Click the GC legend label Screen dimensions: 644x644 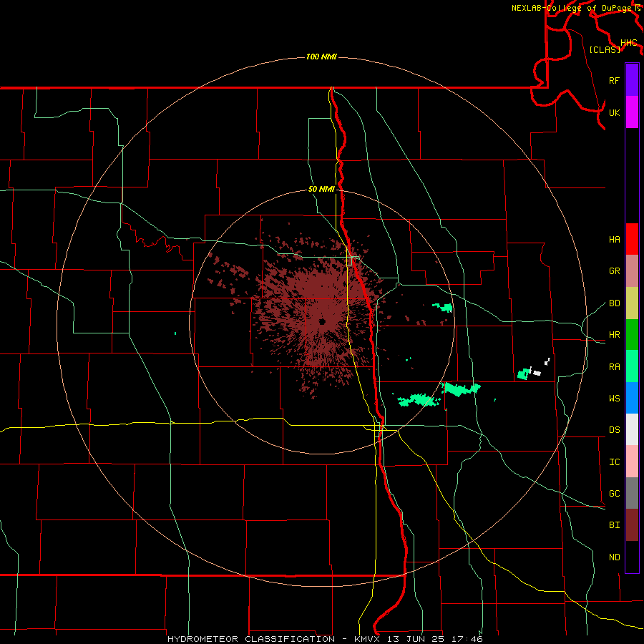(x=614, y=494)
